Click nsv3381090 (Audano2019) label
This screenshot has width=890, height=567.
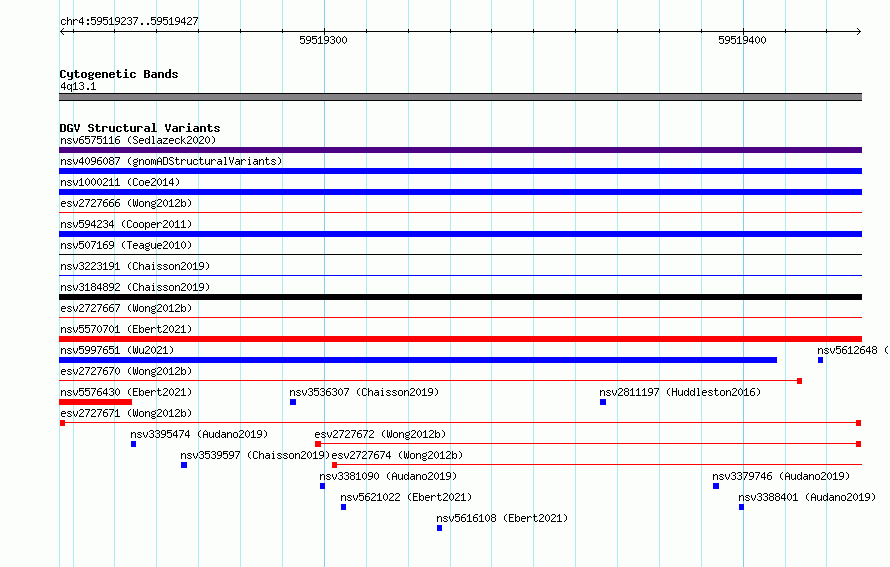pos(388,476)
